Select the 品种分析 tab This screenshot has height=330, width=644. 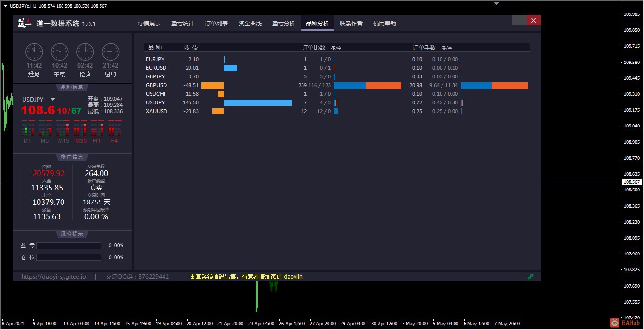(317, 23)
